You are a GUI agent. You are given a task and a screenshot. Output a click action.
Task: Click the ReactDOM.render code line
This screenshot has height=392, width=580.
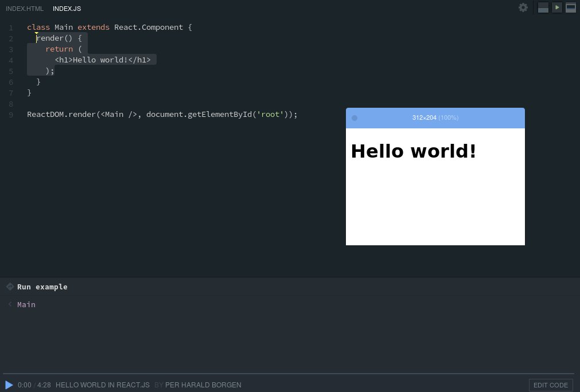pyautogui.click(x=162, y=115)
